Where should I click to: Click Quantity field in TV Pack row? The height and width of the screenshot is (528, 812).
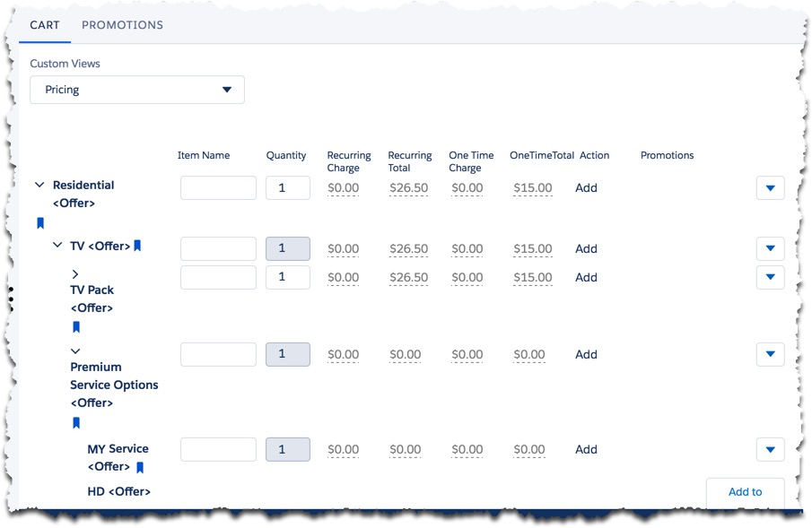[288, 277]
